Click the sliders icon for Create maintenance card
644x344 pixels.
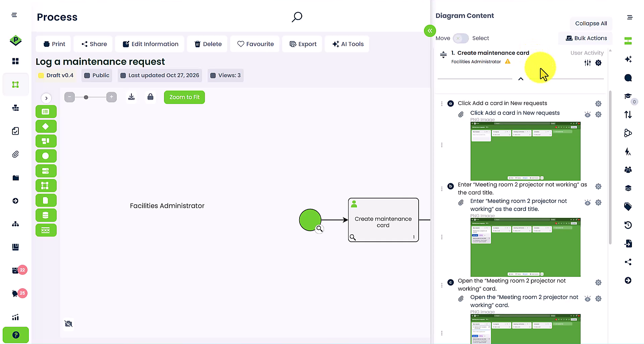[588, 63]
